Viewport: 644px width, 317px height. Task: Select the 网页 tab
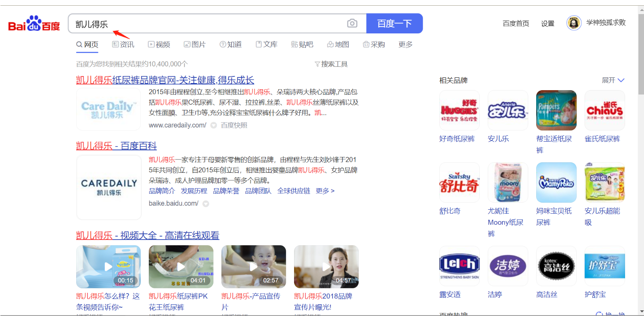(x=87, y=44)
